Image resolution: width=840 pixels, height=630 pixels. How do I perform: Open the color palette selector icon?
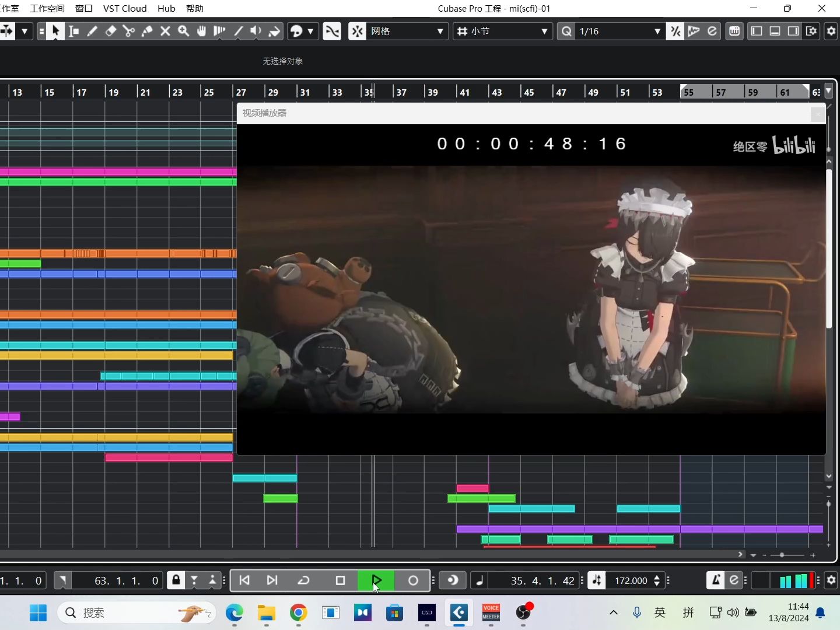click(x=296, y=31)
